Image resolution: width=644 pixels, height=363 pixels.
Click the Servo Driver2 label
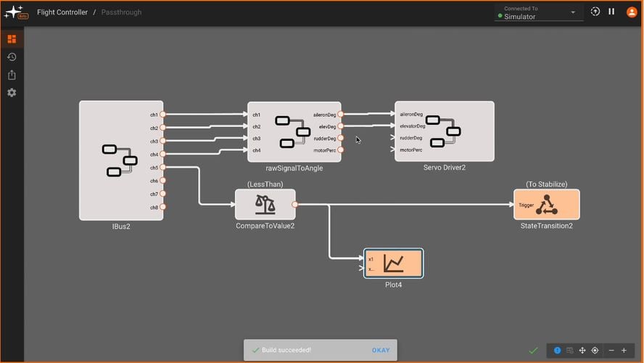(445, 167)
